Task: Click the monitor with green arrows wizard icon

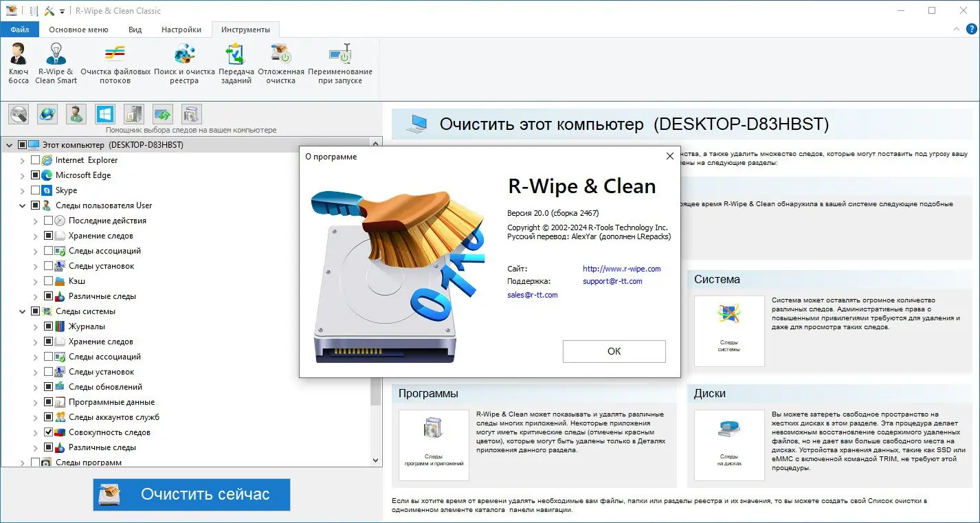Action: click(163, 113)
